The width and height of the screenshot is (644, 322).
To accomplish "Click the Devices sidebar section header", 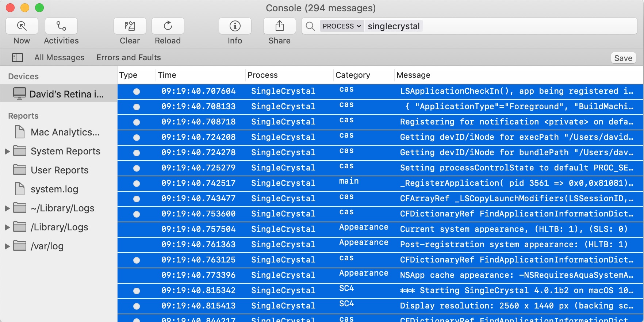I will click(x=23, y=77).
